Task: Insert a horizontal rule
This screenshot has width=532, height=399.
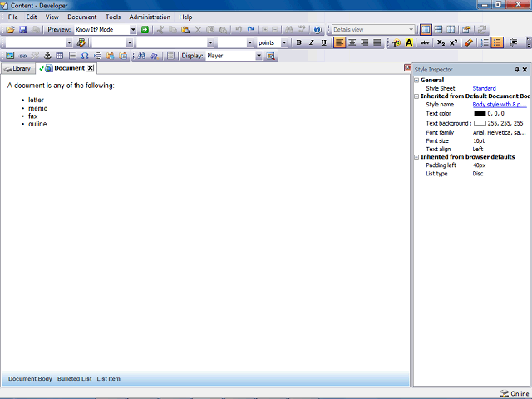Action: [x=72, y=56]
